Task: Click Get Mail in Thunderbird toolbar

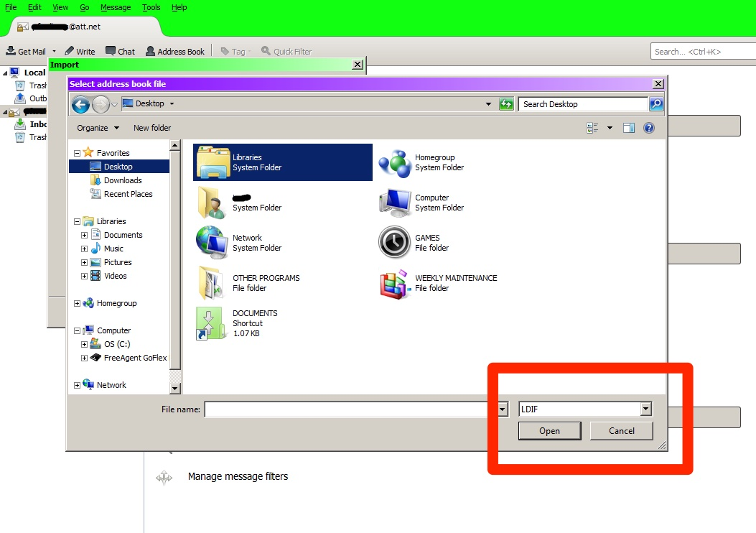Action: point(26,51)
